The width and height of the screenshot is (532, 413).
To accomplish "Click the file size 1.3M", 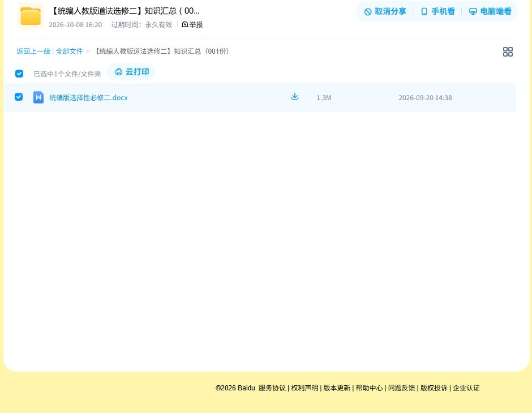I will (324, 98).
